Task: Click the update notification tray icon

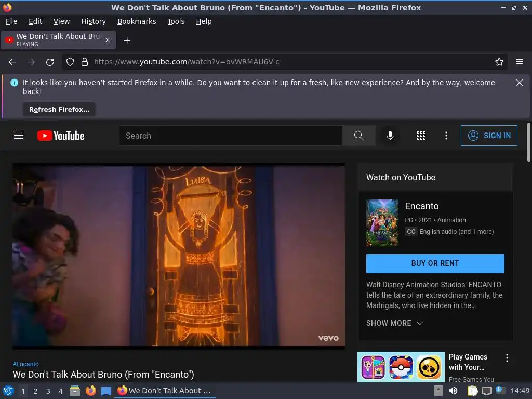Action: 500,390
